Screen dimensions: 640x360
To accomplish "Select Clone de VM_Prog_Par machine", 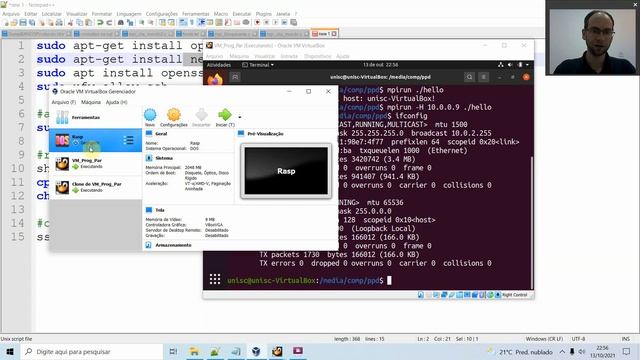I will [96, 187].
